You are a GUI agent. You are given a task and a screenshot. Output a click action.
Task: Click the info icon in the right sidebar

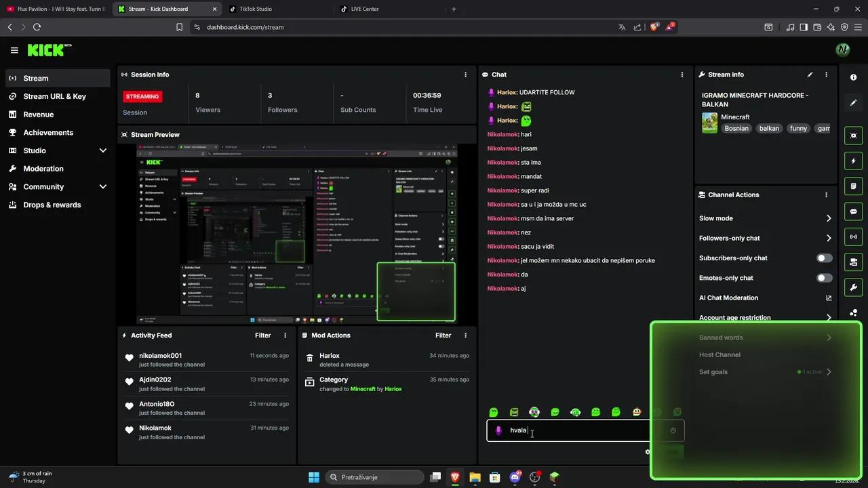point(854,77)
